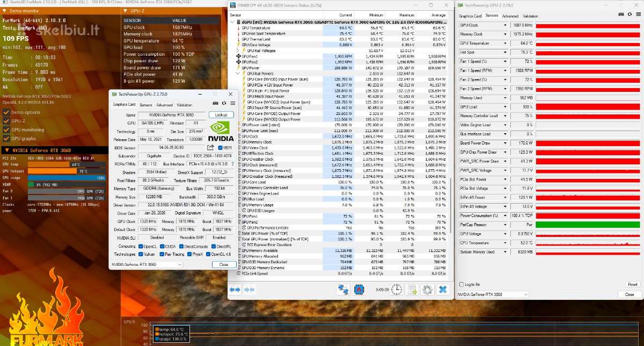
Task: Open PerfCap Reason sensor dropdown arrow
Action: click(505, 225)
